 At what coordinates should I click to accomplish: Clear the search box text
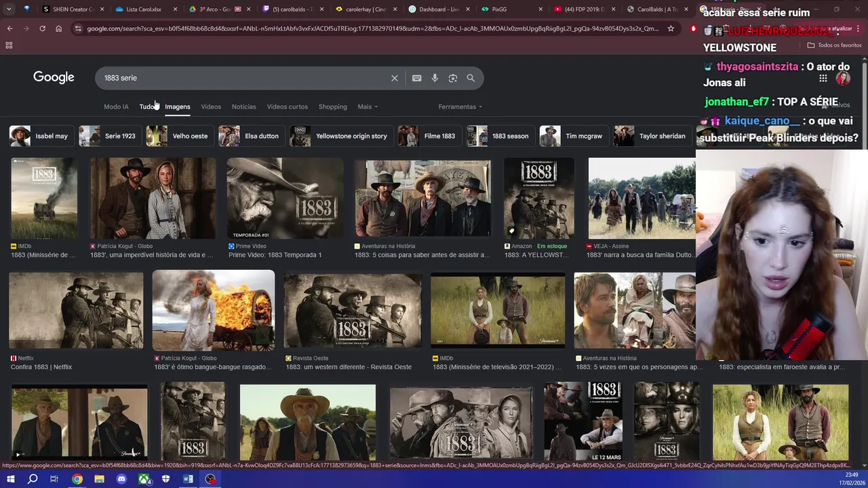tap(395, 78)
